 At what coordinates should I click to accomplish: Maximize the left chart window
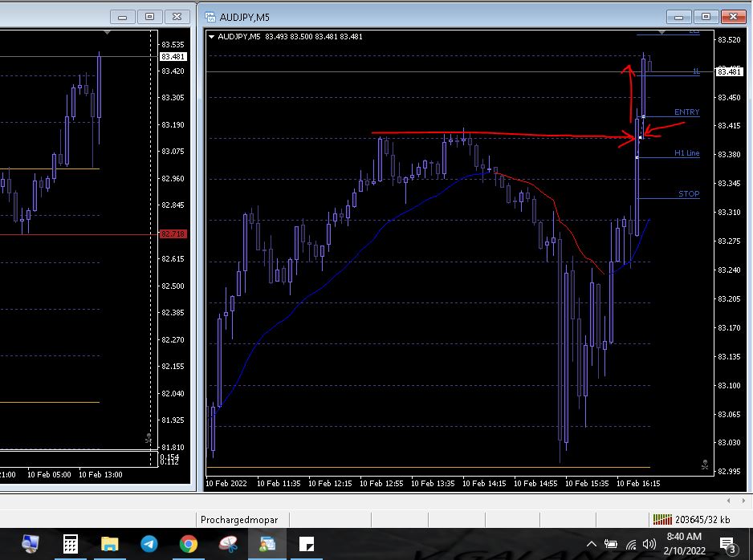[150, 17]
